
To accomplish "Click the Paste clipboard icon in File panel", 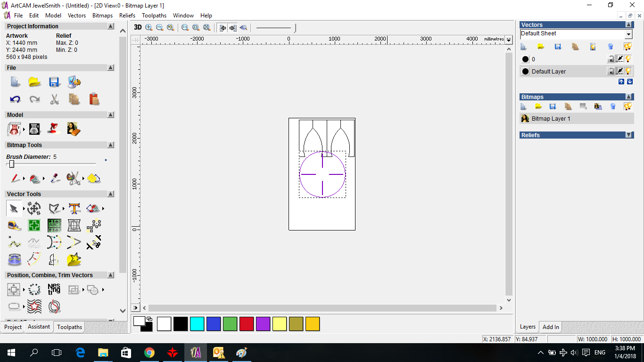I will tap(94, 99).
